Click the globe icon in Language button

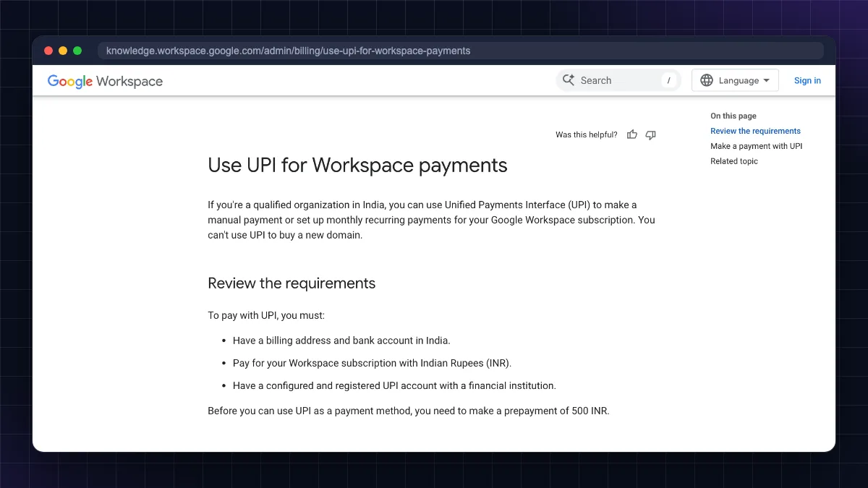(x=707, y=80)
